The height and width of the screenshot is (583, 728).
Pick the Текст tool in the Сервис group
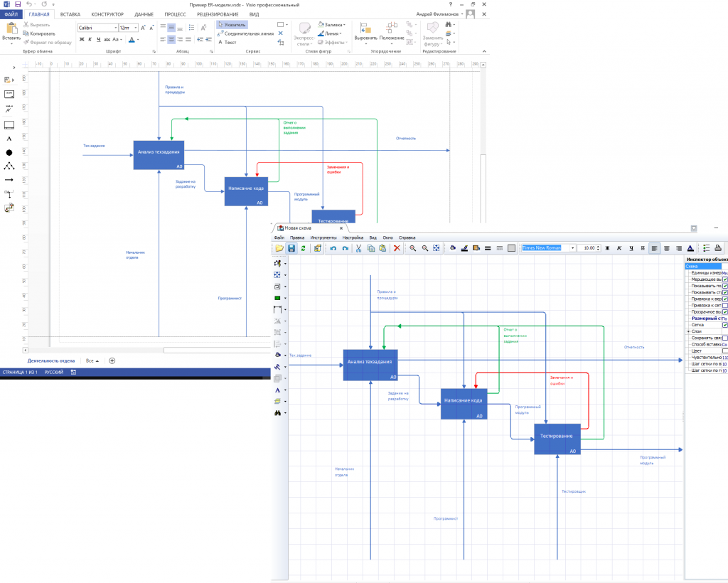pos(227,42)
